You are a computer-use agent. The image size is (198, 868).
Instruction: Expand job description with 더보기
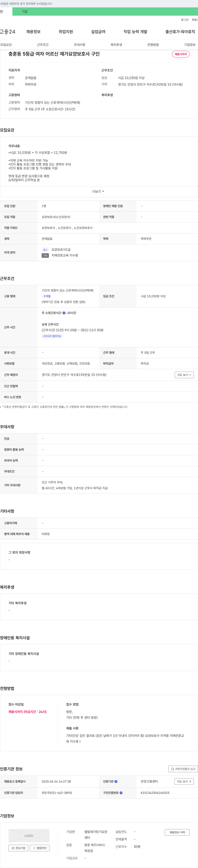pyautogui.click(x=99, y=191)
